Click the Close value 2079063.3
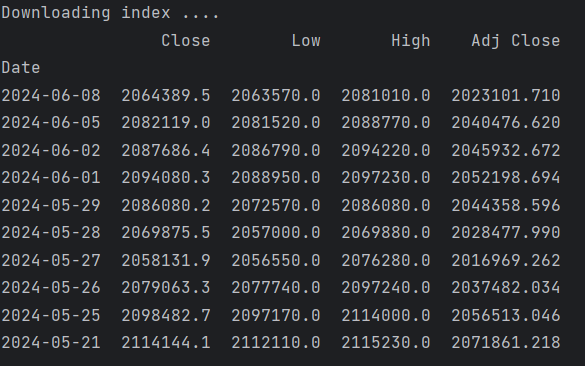 click(x=166, y=288)
